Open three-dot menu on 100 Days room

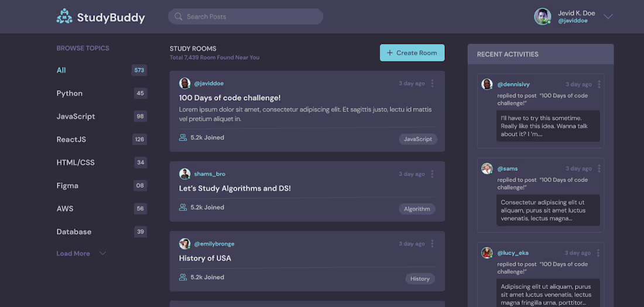[433, 84]
